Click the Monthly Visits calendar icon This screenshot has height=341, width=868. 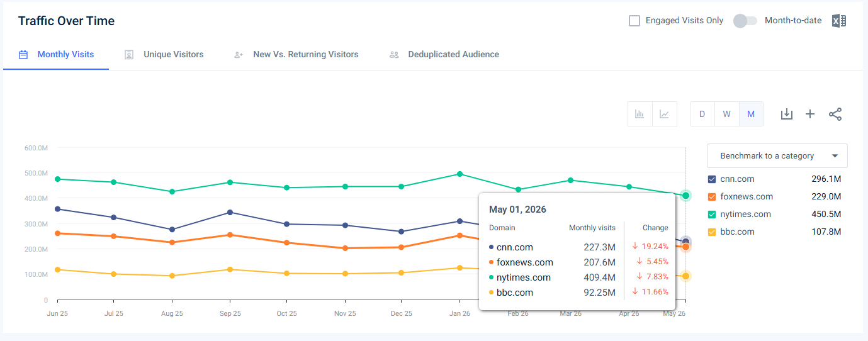23,55
